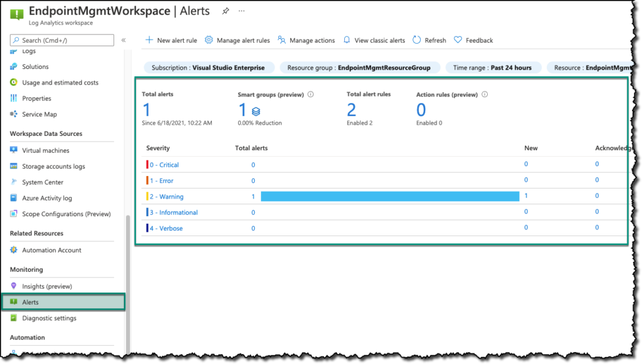Open the Total alert rules count 2
The height and width of the screenshot is (364, 642).
[351, 110]
